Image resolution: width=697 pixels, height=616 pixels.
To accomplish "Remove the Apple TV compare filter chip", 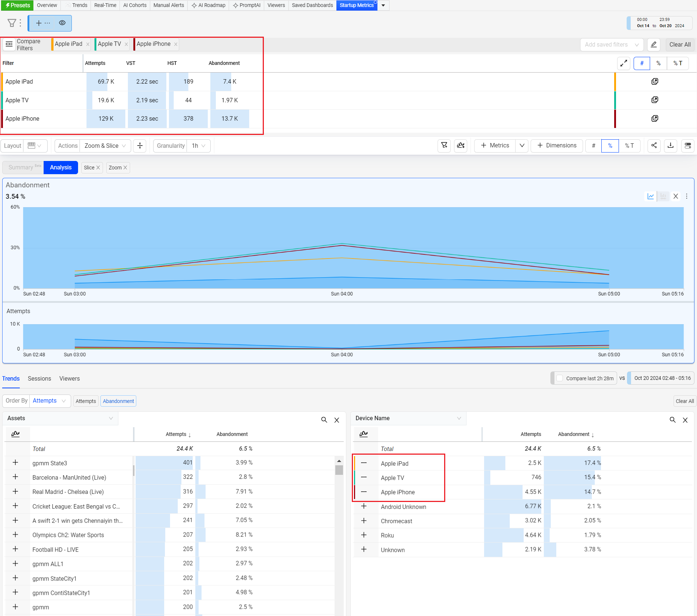I will 126,44.
